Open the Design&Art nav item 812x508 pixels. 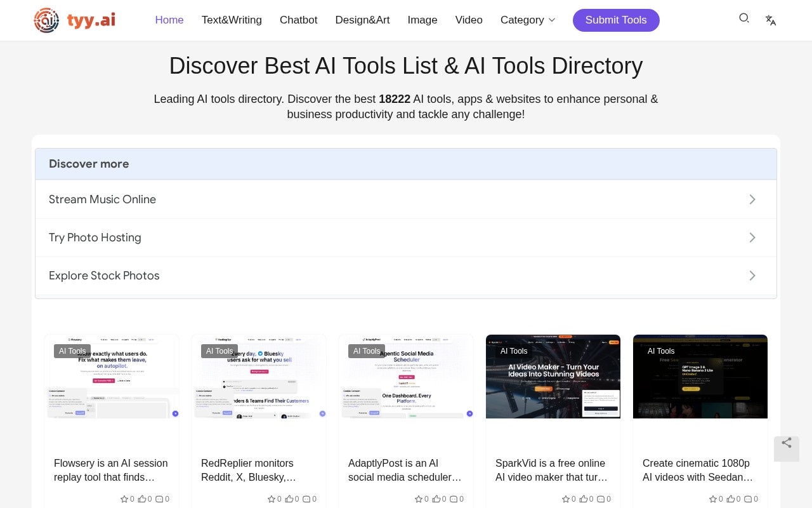pyautogui.click(x=363, y=20)
